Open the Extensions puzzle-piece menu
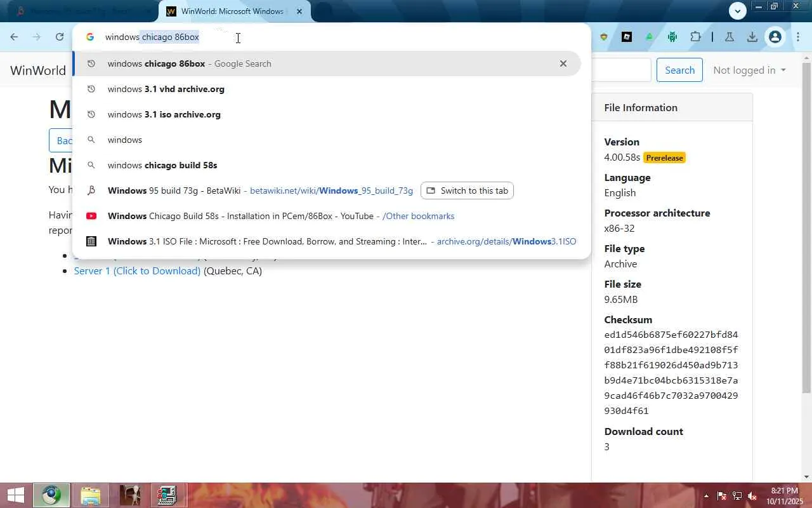Image resolution: width=812 pixels, height=508 pixels. [x=695, y=37]
